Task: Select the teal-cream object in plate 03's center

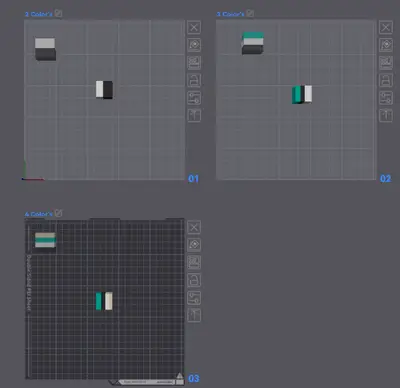Action: click(x=104, y=301)
